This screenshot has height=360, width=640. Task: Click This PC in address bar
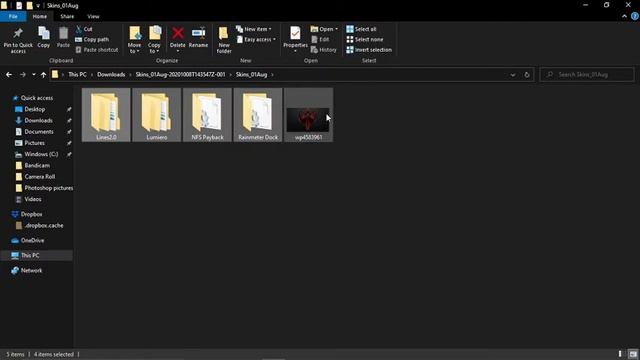click(x=77, y=75)
